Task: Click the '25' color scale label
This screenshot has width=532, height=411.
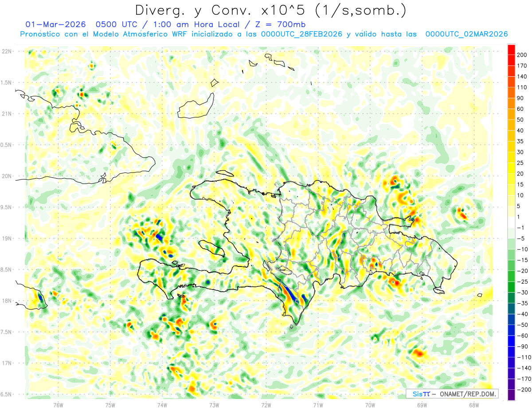Action: 520,163
